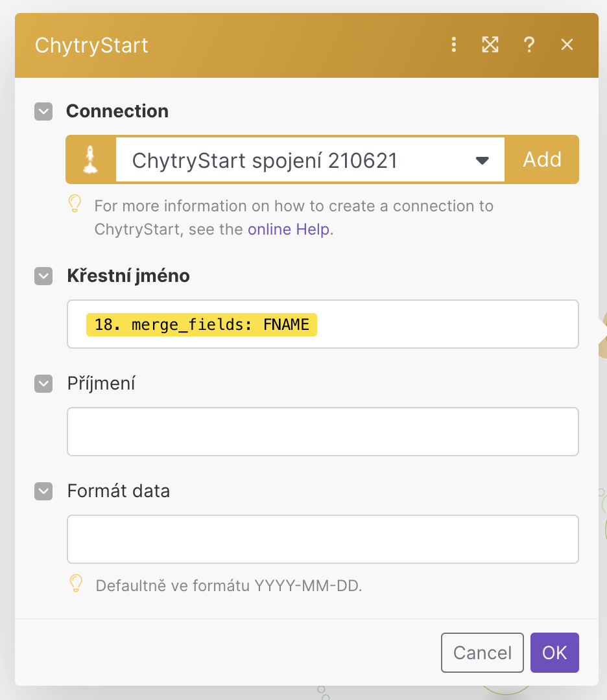Toggle the Formát data field chevron
This screenshot has width=607, height=700.
(43, 491)
